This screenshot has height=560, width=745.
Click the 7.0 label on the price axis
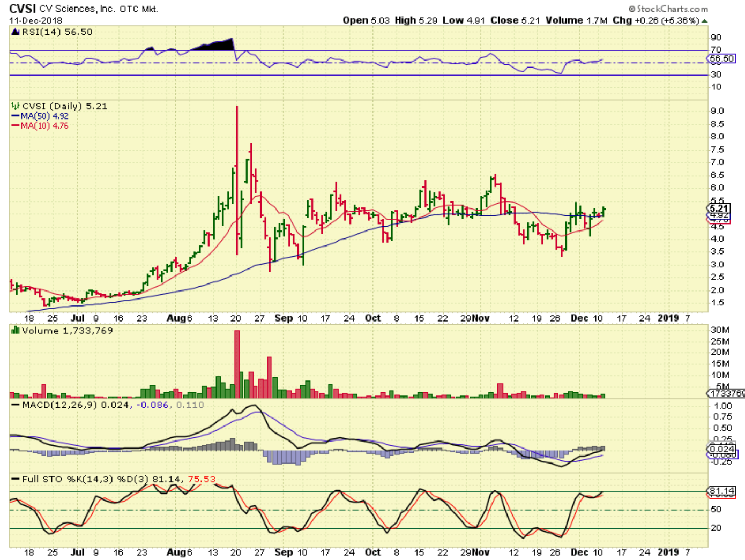717,162
